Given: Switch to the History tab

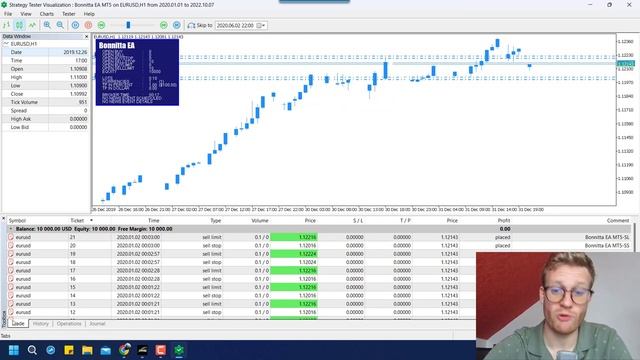Looking at the screenshot, I should 40,323.
